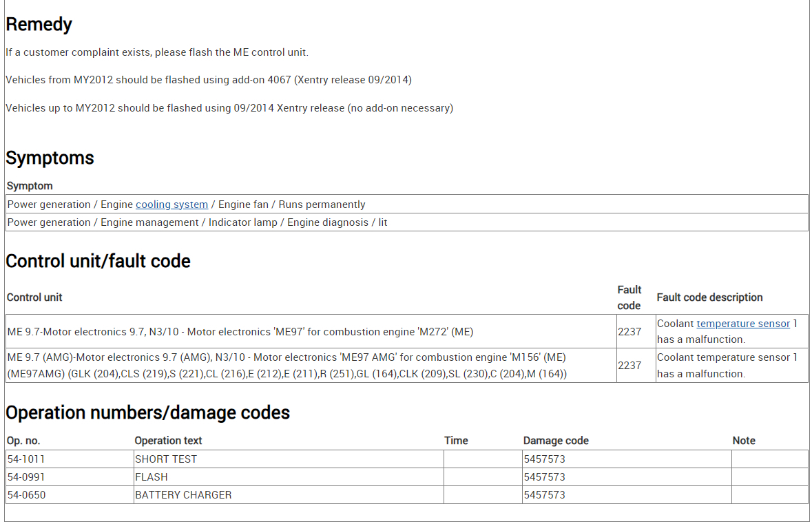Image resolution: width=812 pixels, height=524 pixels.
Task: Open the cooling system link
Action: pos(171,205)
